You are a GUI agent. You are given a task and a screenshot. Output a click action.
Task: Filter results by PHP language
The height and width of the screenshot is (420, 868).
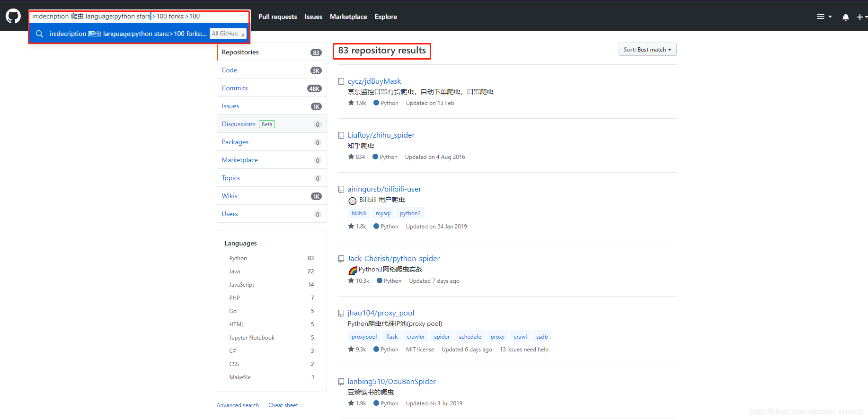pyautogui.click(x=272, y=298)
